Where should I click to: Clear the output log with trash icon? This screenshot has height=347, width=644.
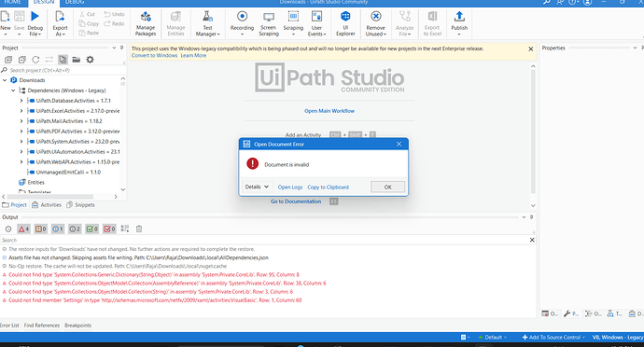(x=139, y=229)
